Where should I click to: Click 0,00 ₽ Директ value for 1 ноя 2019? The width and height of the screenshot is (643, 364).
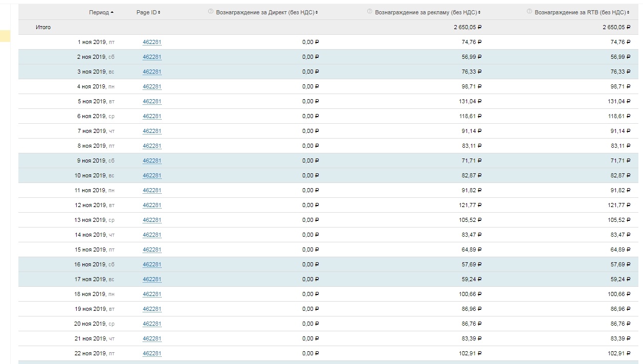pos(311,42)
